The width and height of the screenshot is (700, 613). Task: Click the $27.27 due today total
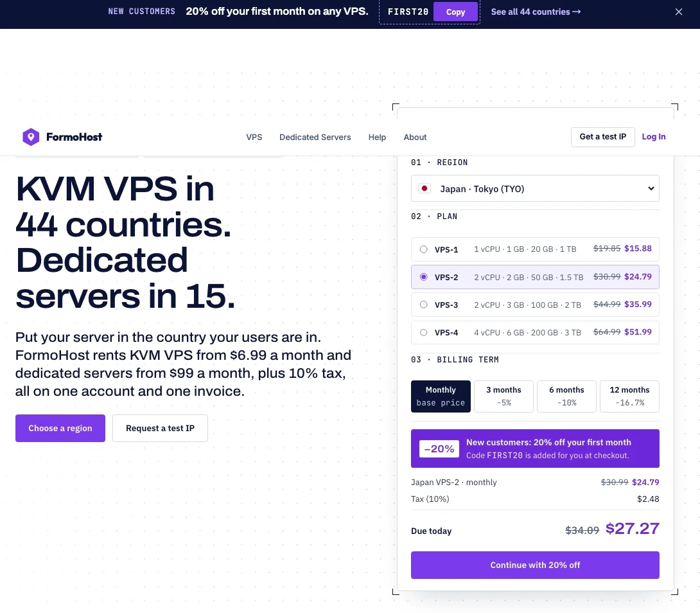tap(632, 529)
